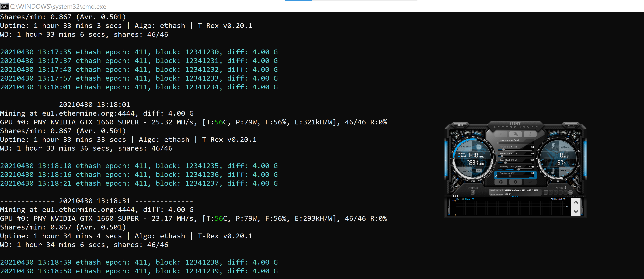Open the Afterburner information button
This screenshot has height=279, width=644.
click(530, 134)
